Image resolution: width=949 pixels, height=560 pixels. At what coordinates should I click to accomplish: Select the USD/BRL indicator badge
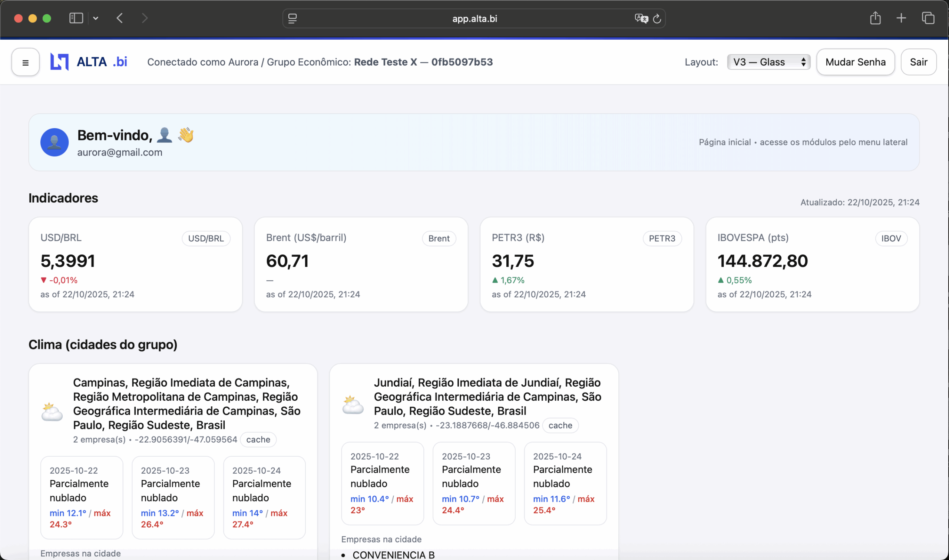pyautogui.click(x=206, y=239)
